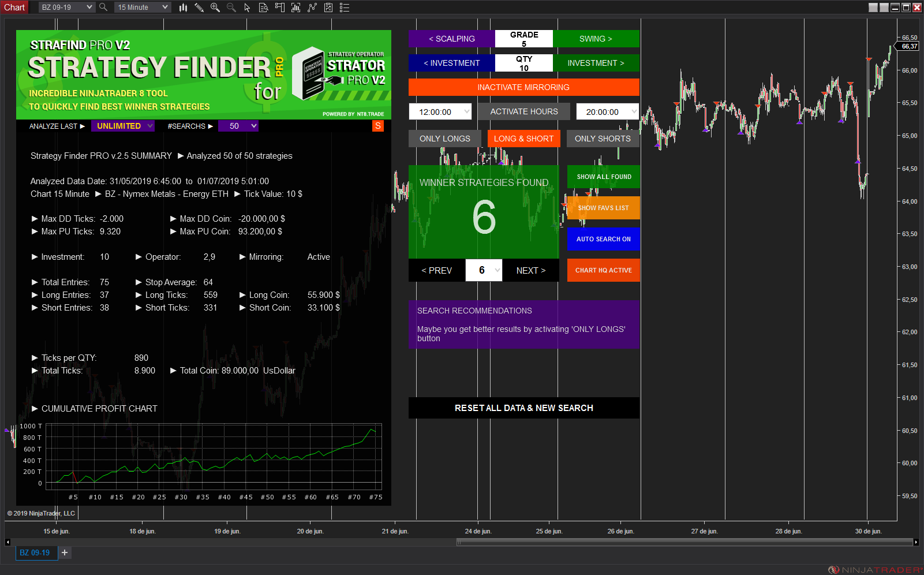Open the Data Series icon
The height and width of the screenshot is (575, 924).
[x=296, y=8]
